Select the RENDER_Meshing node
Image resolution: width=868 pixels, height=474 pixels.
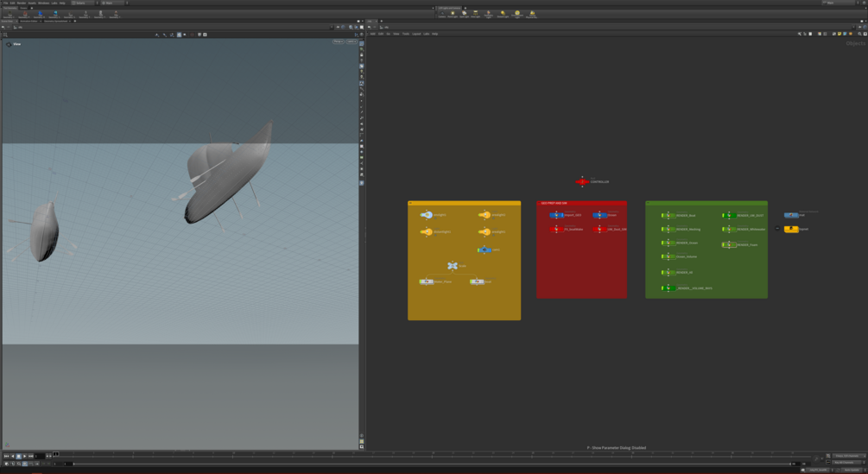tap(668, 229)
